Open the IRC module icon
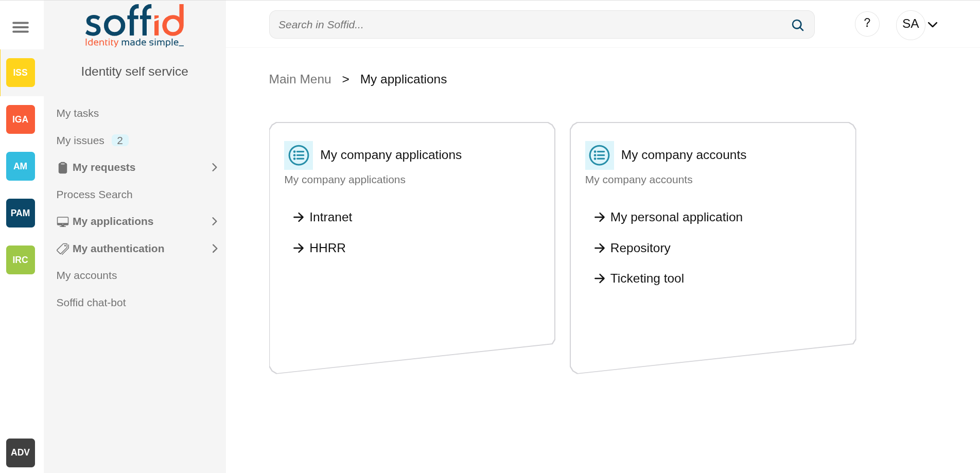 coord(21,260)
